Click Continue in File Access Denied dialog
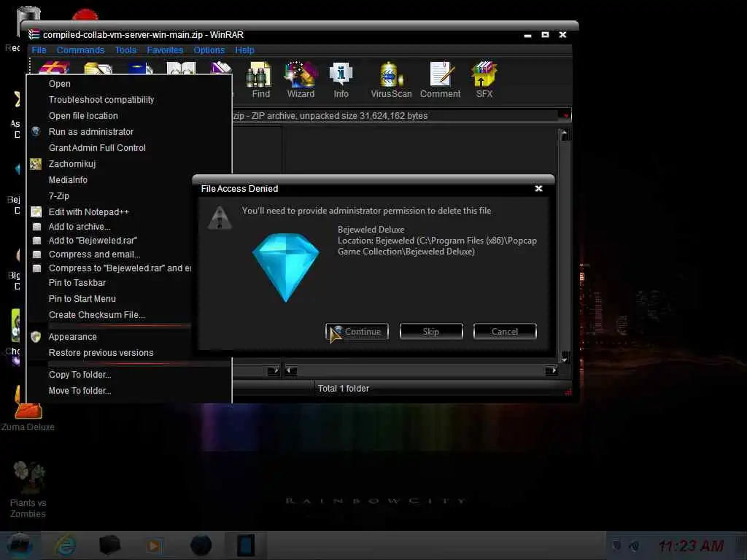Image resolution: width=747 pixels, height=560 pixels. (x=357, y=332)
